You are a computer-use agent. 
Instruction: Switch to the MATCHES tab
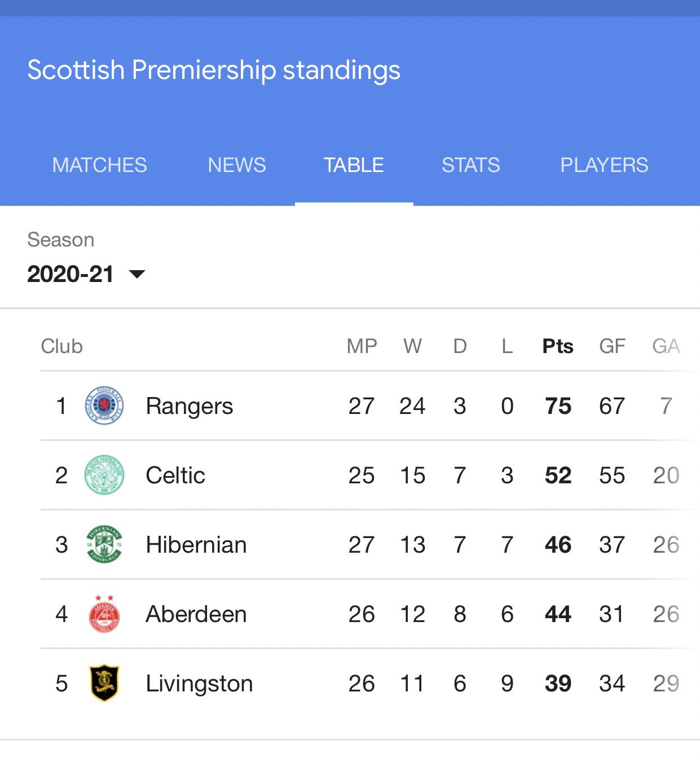(x=99, y=165)
